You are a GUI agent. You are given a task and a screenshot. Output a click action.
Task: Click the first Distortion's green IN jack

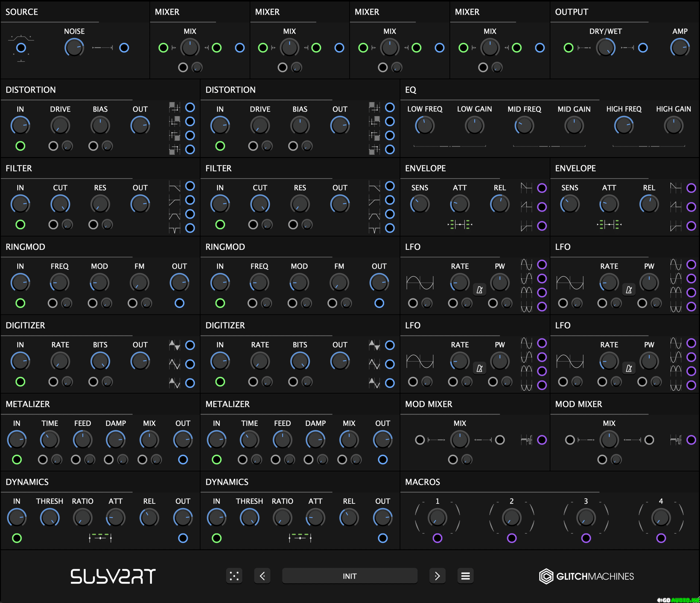coord(20,146)
